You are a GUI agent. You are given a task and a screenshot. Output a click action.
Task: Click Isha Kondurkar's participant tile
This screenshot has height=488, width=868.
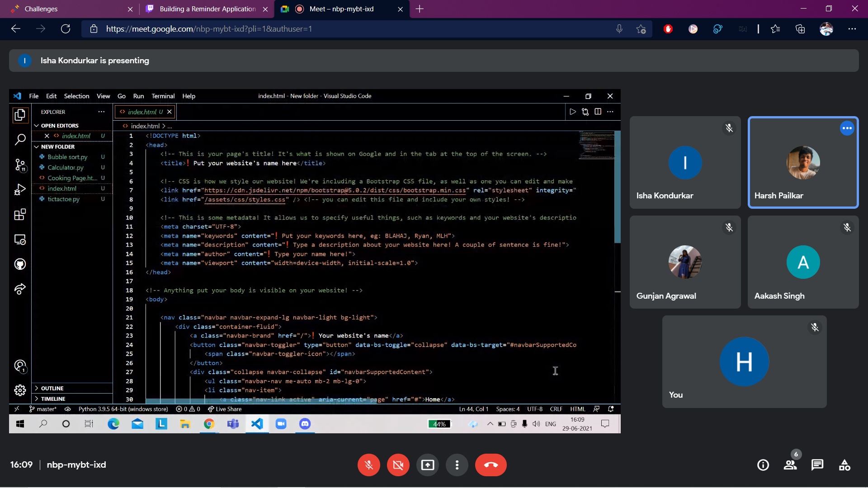[685, 163]
